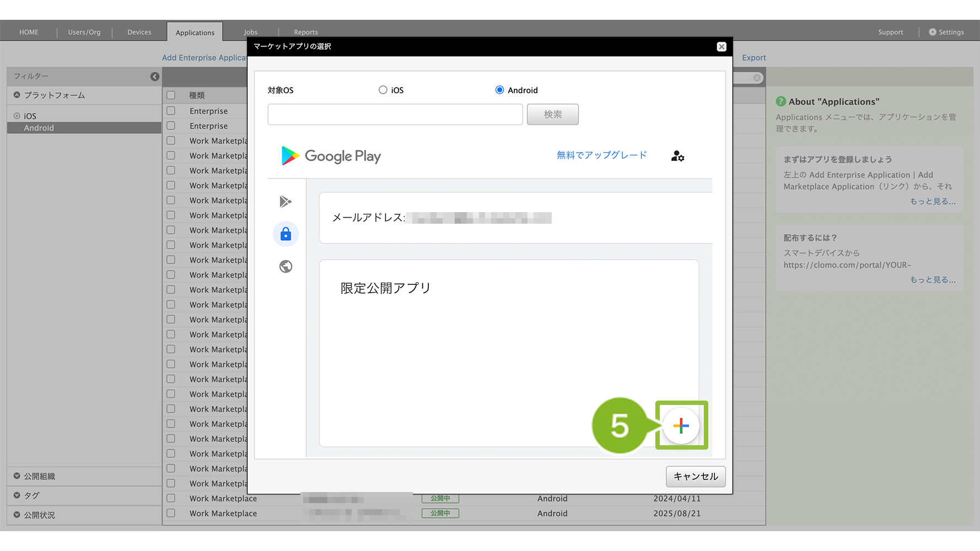The width and height of the screenshot is (980, 551).
Task: Click the About Applications help icon
Action: click(780, 101)
